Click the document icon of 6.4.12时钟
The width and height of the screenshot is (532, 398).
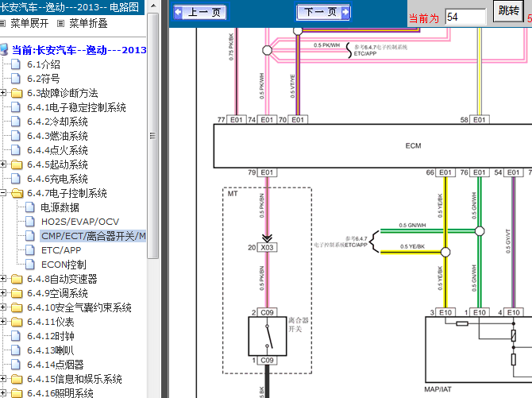[16, 336]
